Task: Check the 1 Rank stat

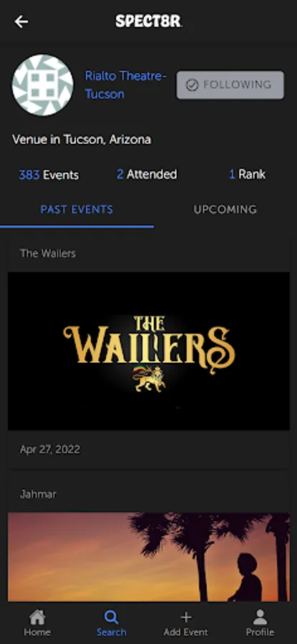Action: pyautogui.click(x=248, y=175)
